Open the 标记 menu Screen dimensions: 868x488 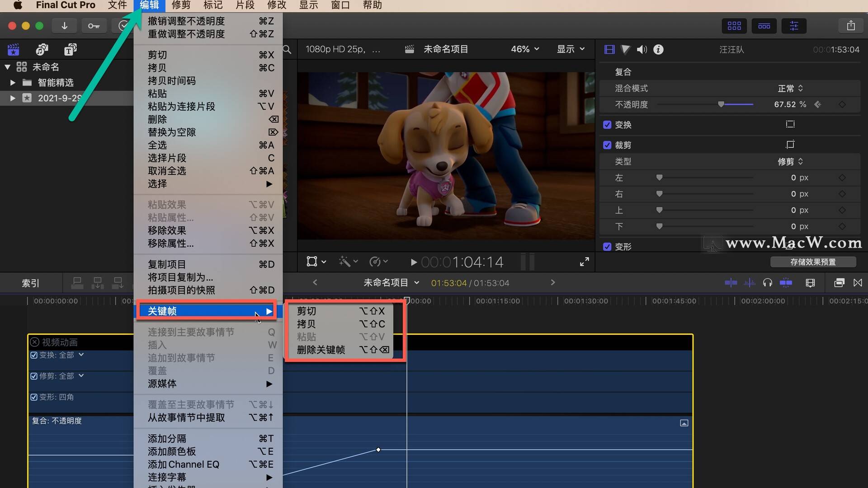point(213,5)
